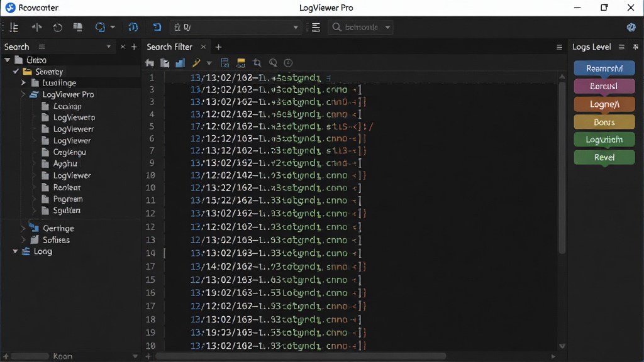
Task: Open the arrow beside the blue sync icon
Action: point(113,28)
